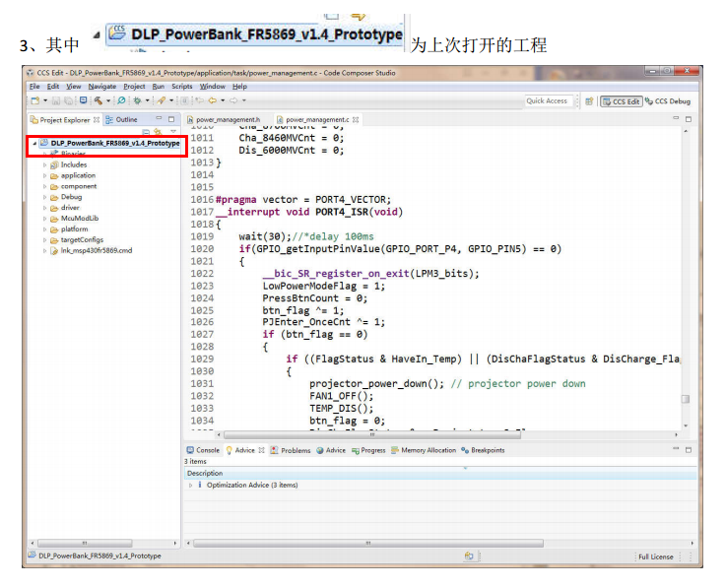Viewport: 725px width, 588px height.
Task: Click the yellow Back navigation arrow
Action: pos(212,100)
